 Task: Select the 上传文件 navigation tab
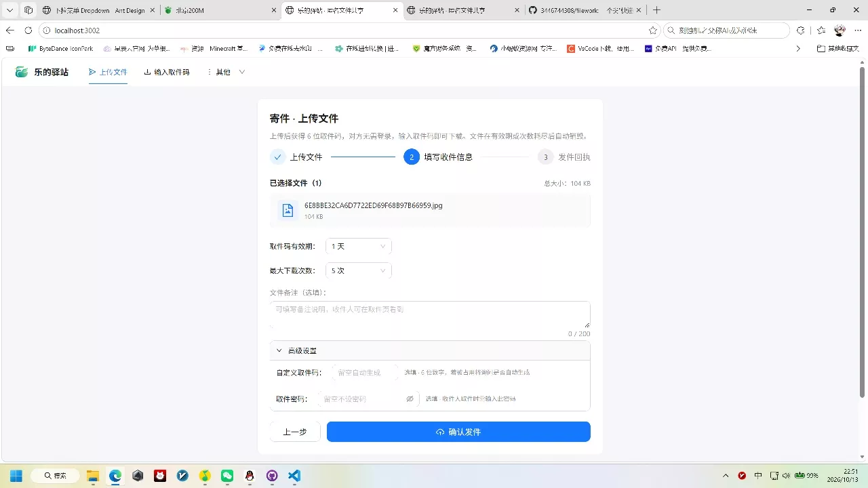point(108,72)
